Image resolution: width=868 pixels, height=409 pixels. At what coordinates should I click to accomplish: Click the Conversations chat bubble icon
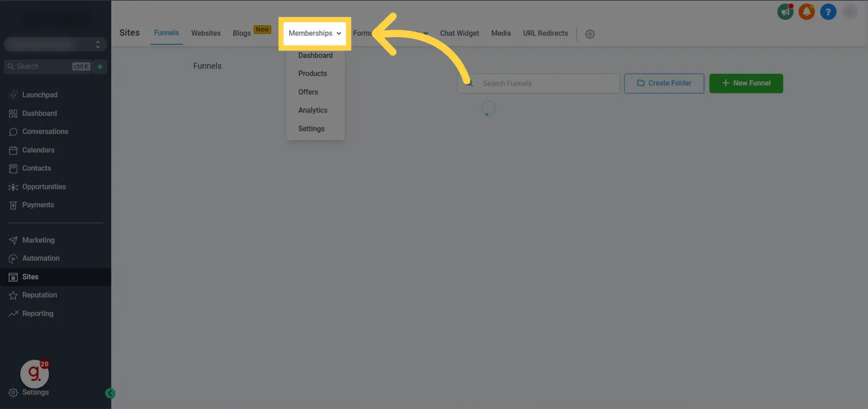[13, 132]
